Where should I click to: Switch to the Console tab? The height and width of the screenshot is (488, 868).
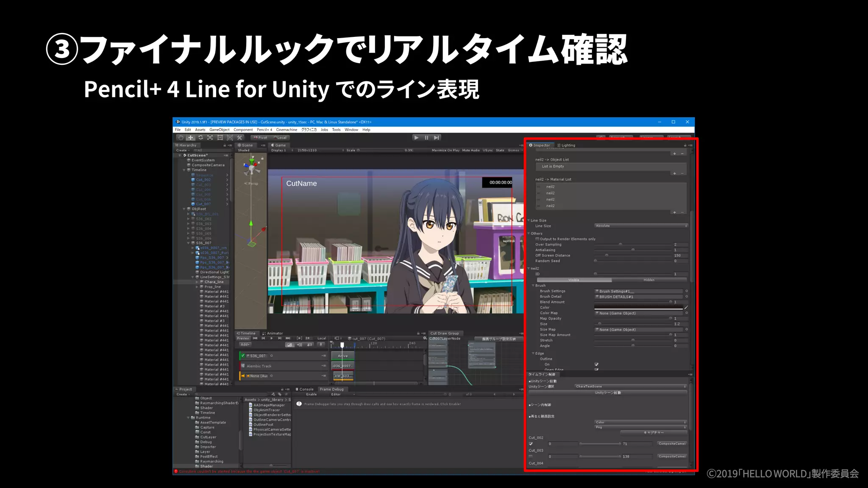click(x=304, y=389)
